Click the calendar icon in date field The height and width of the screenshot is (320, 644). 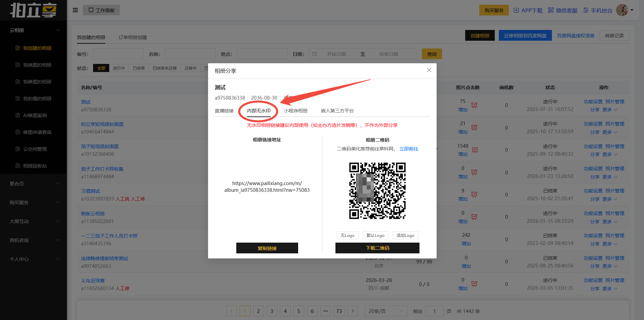tap(315, 54)
